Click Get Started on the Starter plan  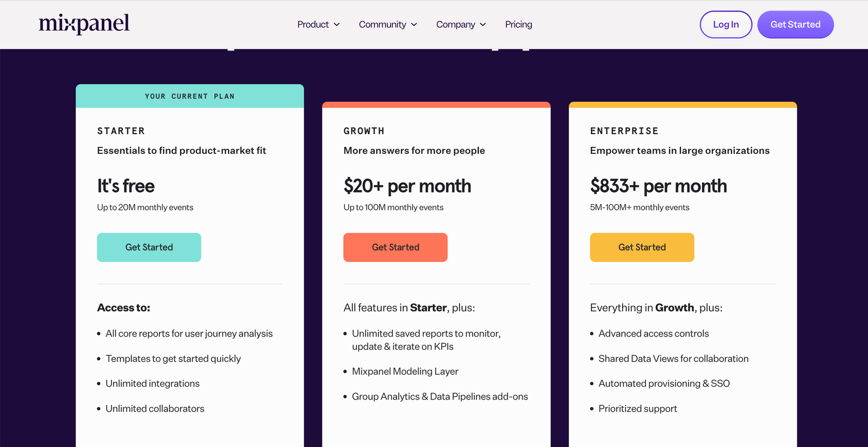pos(149,247)
